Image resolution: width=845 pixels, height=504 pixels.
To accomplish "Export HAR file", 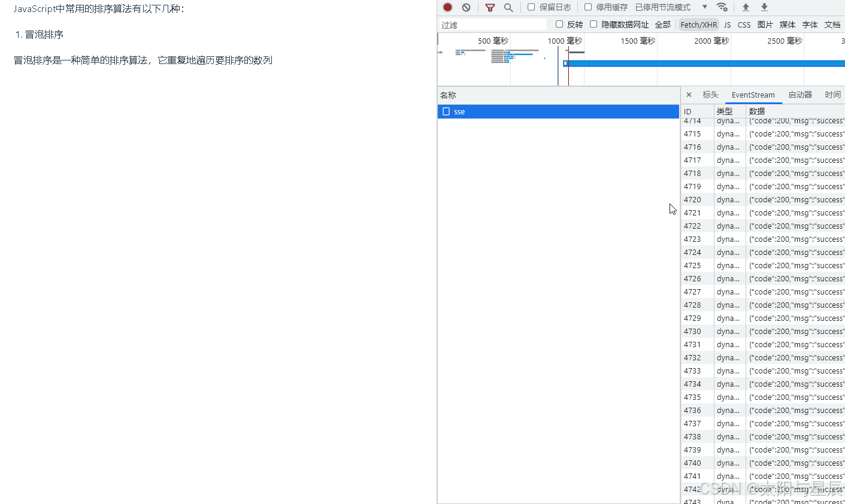I will (763, 7).
